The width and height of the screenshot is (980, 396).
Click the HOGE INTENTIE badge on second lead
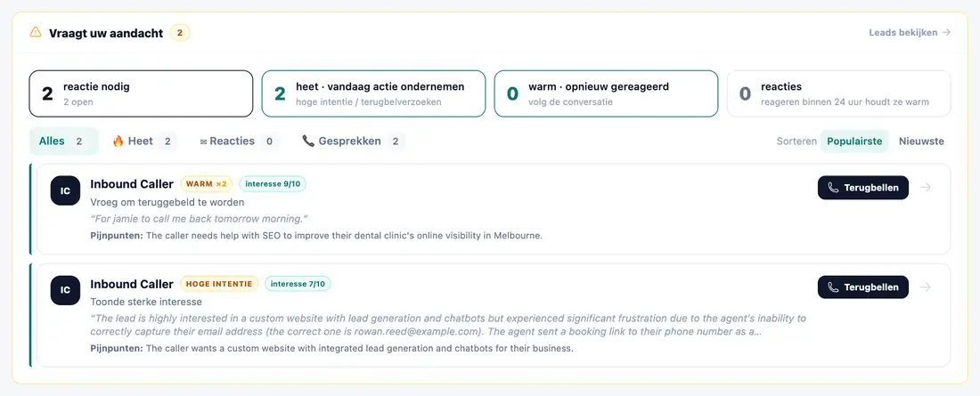(219, 284)
